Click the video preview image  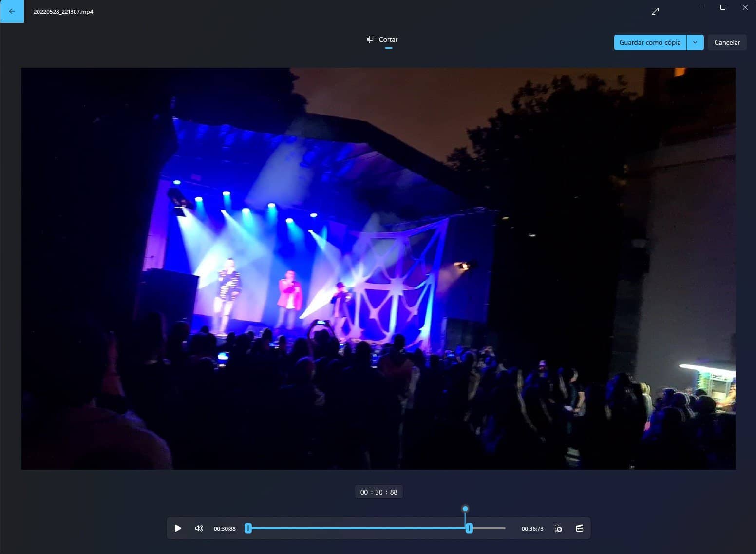click(x=378, y=268)
